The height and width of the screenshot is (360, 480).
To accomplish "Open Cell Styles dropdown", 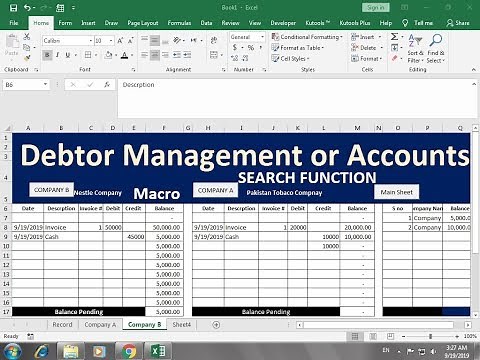I will click(x=290, y=59).
